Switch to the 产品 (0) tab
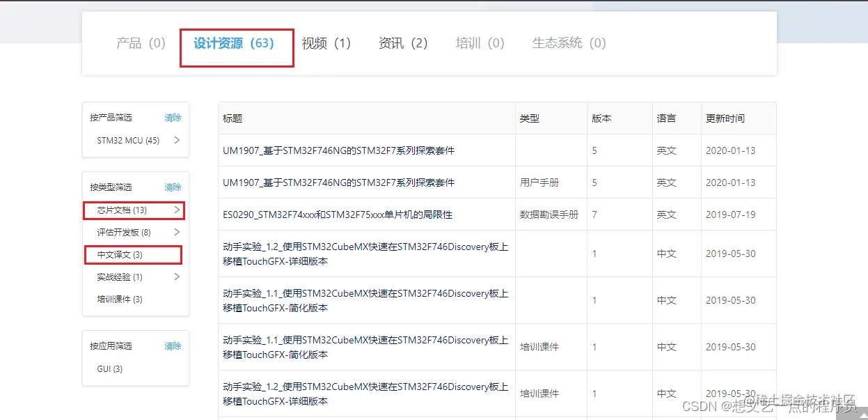This screenshot has width=868, height=420. tap(141, 43)
